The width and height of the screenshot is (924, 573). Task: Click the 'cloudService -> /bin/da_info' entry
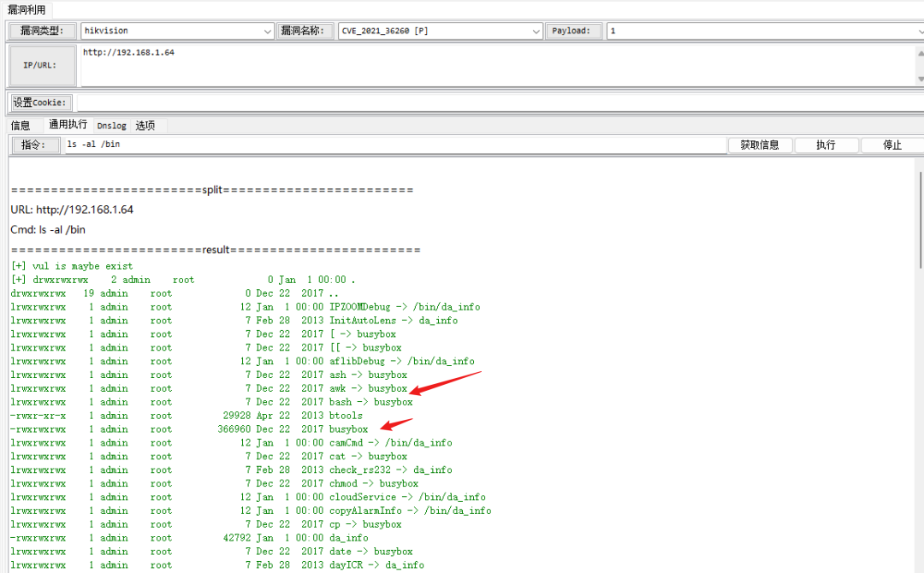[407, 496]
